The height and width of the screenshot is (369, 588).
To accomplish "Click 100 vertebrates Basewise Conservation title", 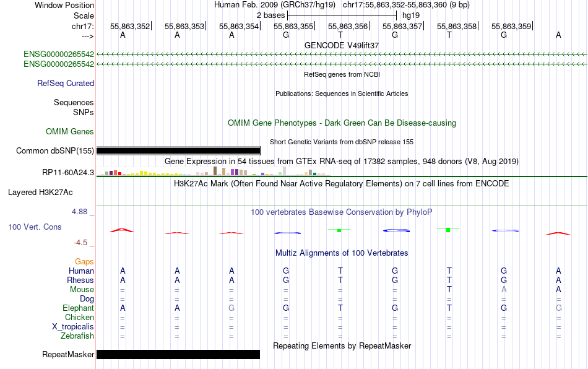I will [x=342, y=212].
